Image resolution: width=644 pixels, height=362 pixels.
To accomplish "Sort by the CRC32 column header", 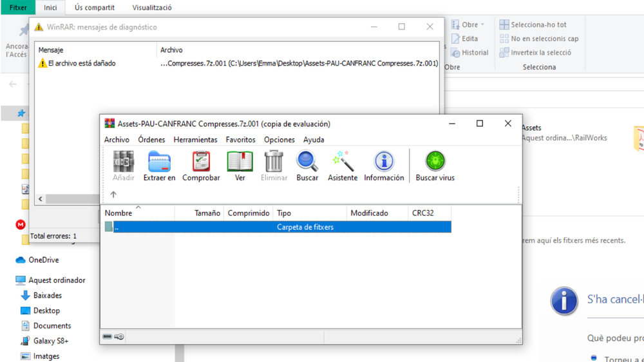I will 430,213.
